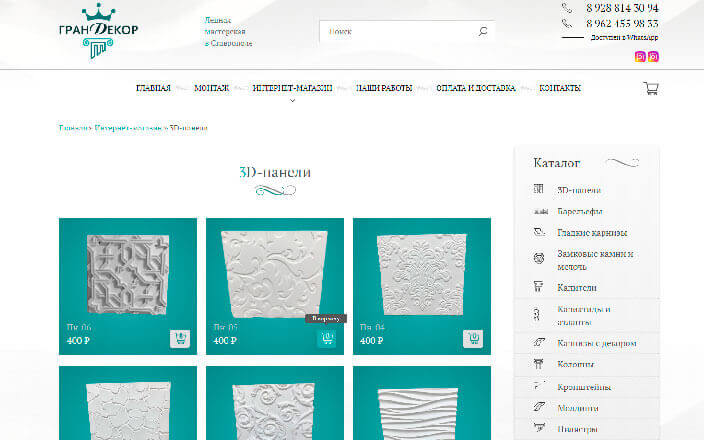Viewport: 704px width, 440px height.
Task: Open the Кронштейны catalog link
Action: pos(584,387)
